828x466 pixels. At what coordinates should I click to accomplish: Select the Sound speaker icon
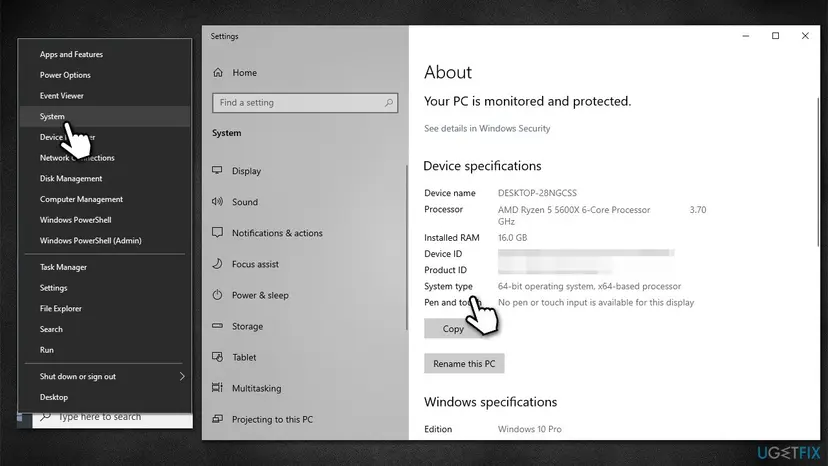217,201
